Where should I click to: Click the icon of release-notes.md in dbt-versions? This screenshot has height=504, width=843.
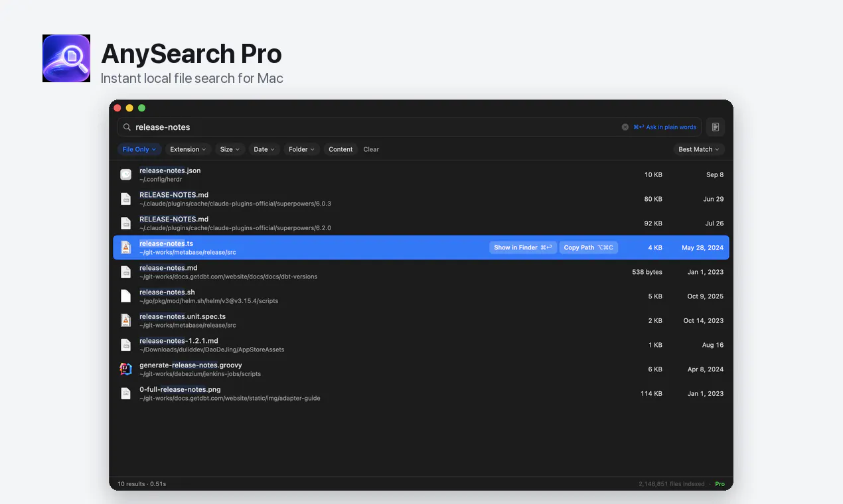(x=125, y=272)
